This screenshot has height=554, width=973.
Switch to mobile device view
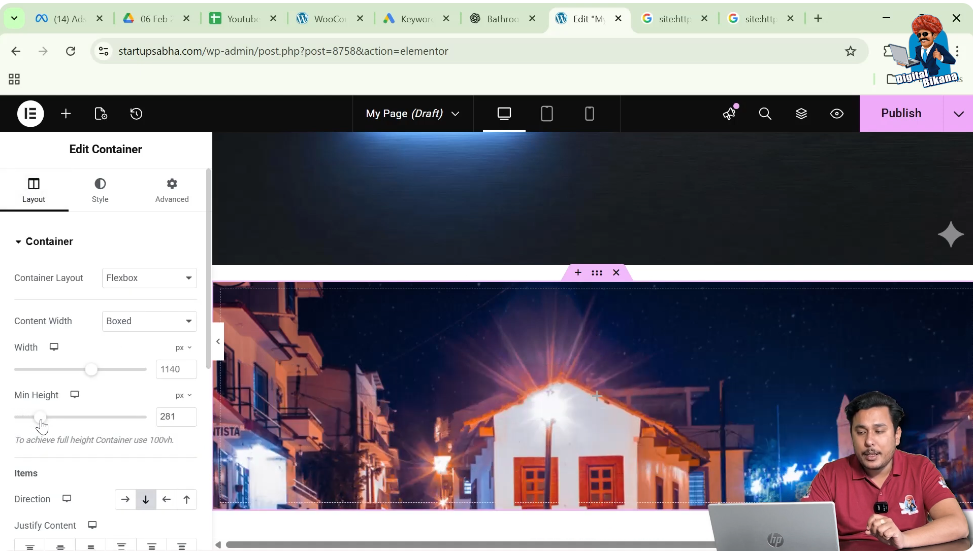[589, 114]
